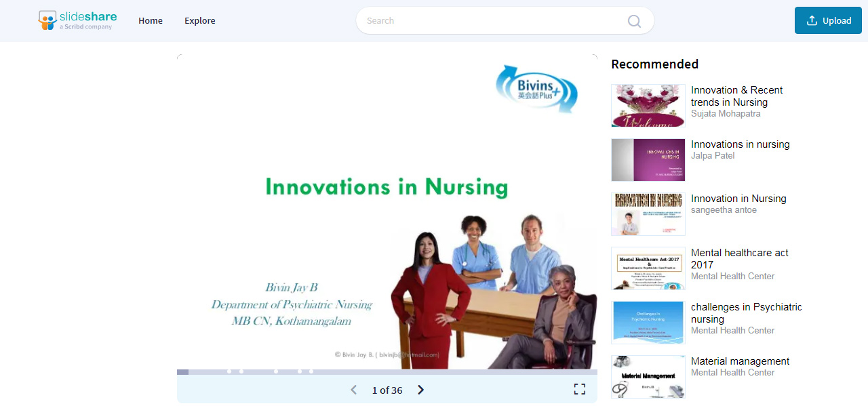The image size is (868, 406).
Task: Click Mental Health Center under Material management
Action: 732,373
